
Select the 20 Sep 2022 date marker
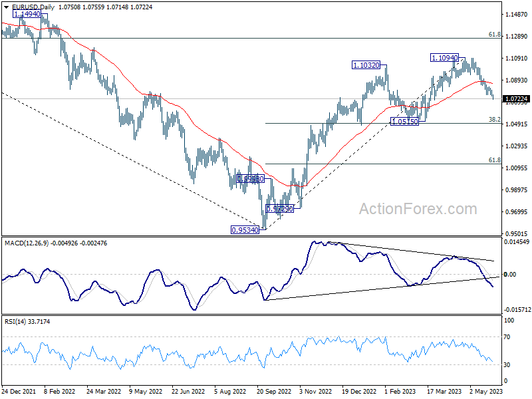(x=273, y=393)
